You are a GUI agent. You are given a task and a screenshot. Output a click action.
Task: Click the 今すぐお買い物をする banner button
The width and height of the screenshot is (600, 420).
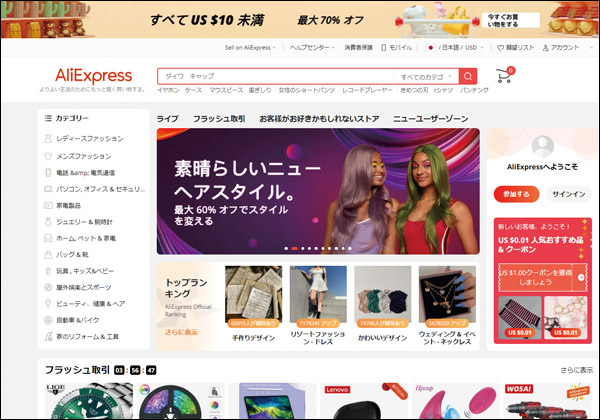coord(511,20)
